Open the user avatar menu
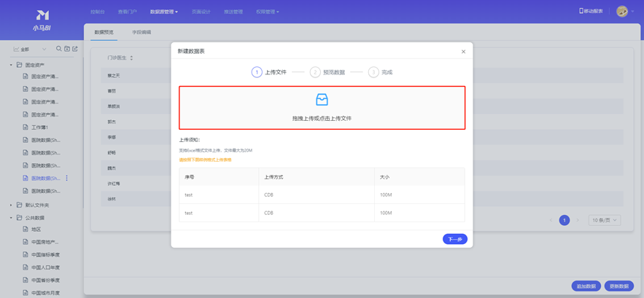Image resolution: width=644 pixels, height=298 pixels. 622,11
